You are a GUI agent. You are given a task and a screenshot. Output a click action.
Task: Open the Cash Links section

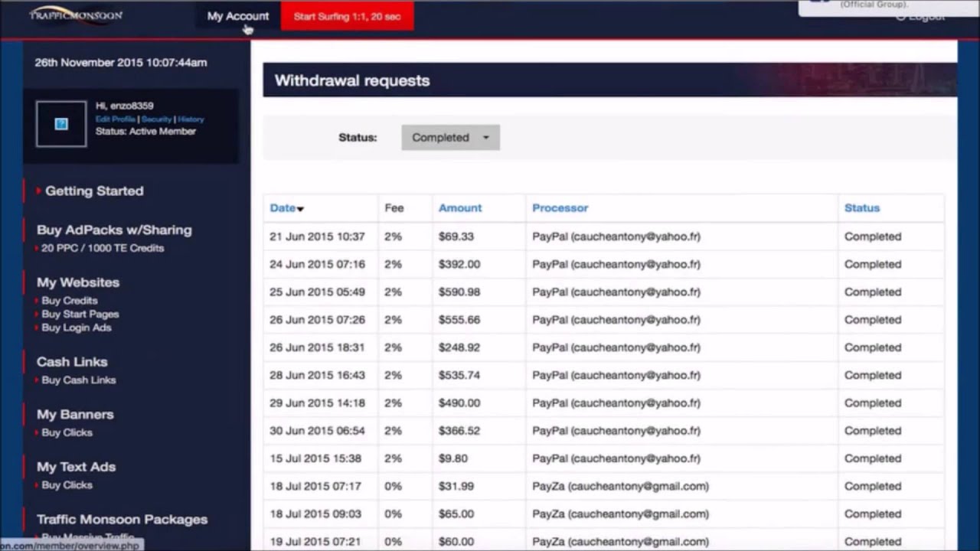click(72, 362)
